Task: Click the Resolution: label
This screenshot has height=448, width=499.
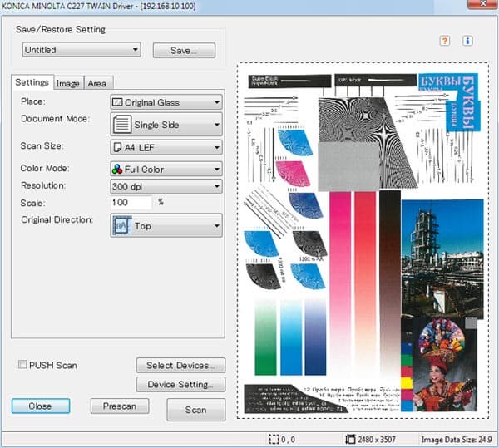Action: pos(43,185)
